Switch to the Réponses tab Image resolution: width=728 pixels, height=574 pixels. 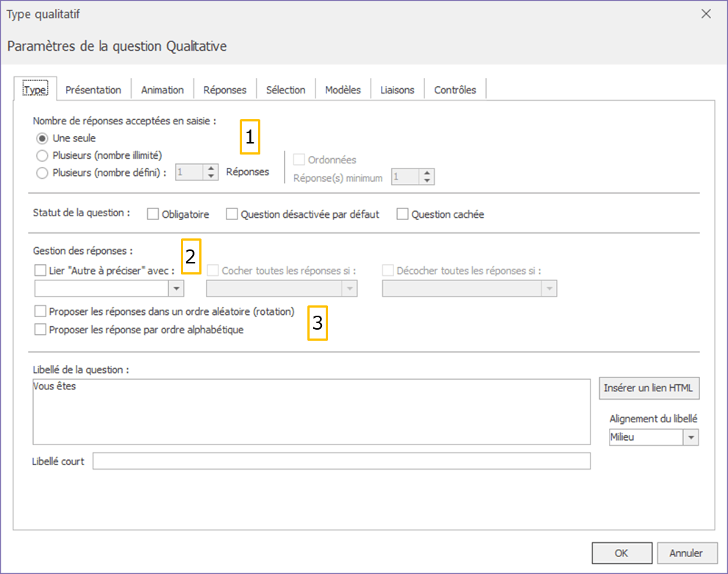tap(225, 90)
